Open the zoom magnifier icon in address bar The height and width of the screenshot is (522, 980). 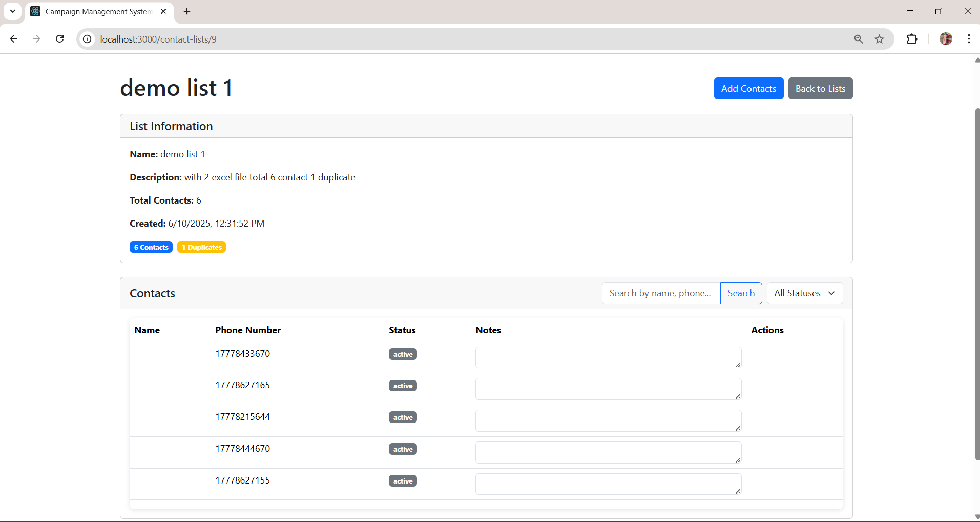[859, 39]
